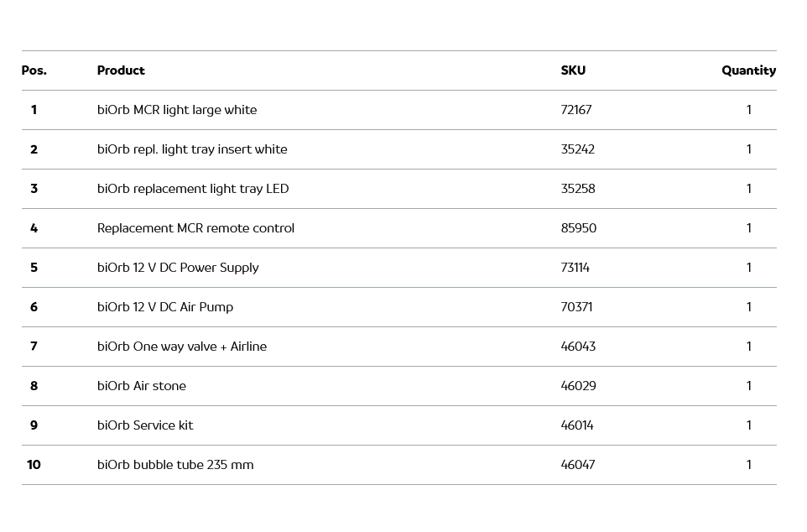Select SKU 46043 cell
Image resolution: width=807 pixels, height=532 pixels.
(x=578, y=347)
